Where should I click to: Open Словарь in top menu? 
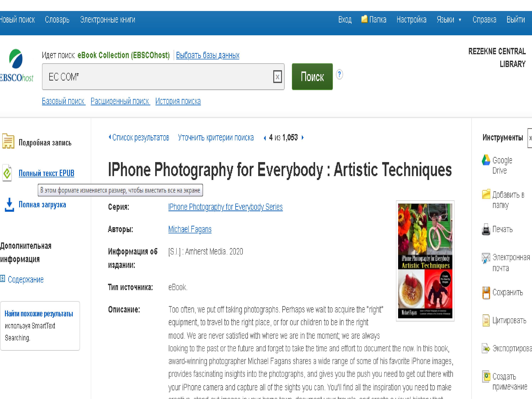point(57,20)
